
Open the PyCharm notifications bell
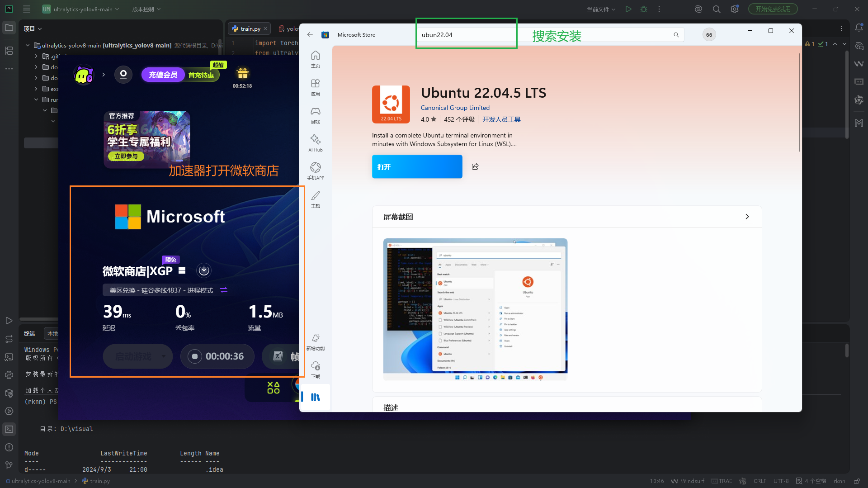859,28
